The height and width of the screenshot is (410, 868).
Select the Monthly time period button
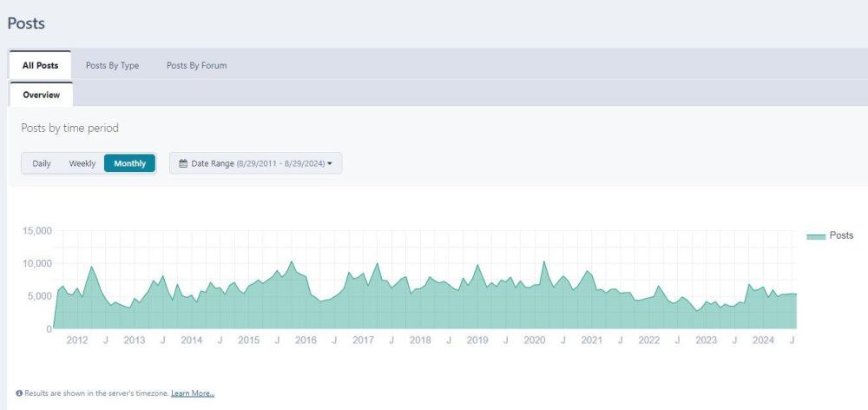pos(129,163)
